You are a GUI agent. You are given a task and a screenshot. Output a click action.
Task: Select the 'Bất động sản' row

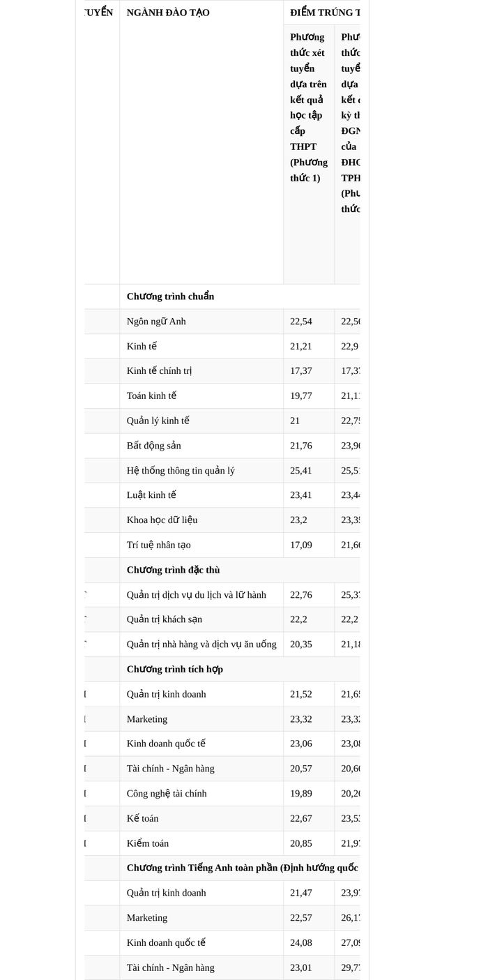pyautogui.click(x=222, y=446)
